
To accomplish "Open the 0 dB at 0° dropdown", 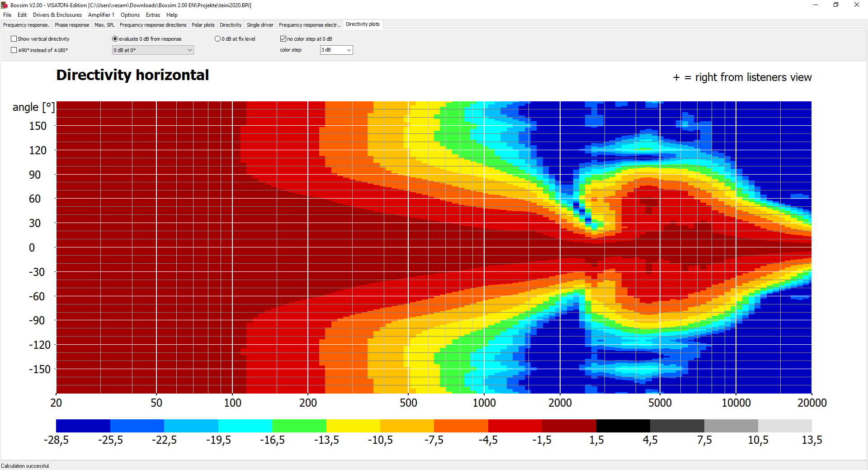I will [x=153, y=50].
